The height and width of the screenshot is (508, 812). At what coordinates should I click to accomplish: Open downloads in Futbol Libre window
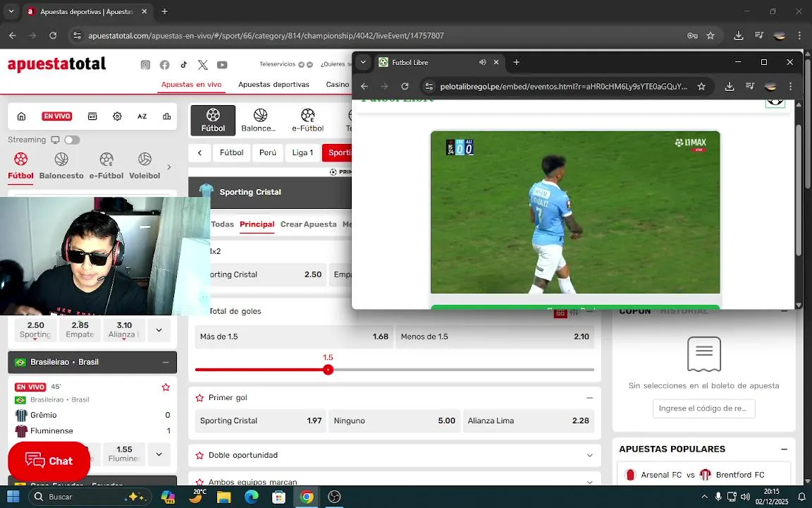[730, 86]
